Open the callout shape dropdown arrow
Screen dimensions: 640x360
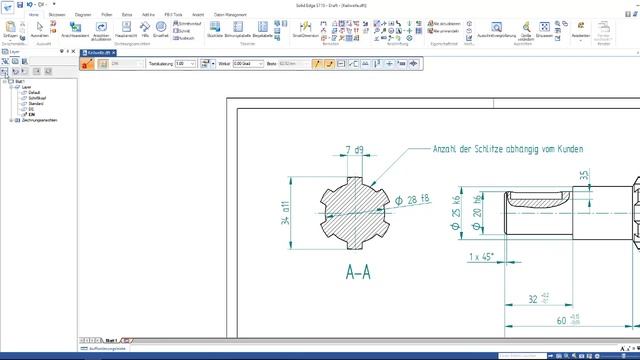[x=213, y=64]
